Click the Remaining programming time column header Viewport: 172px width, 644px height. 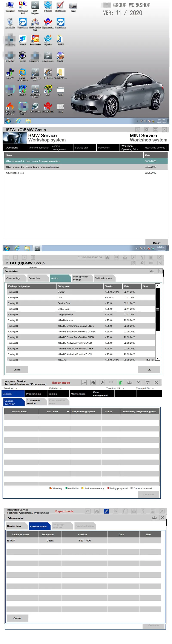[x=140, y=412]
